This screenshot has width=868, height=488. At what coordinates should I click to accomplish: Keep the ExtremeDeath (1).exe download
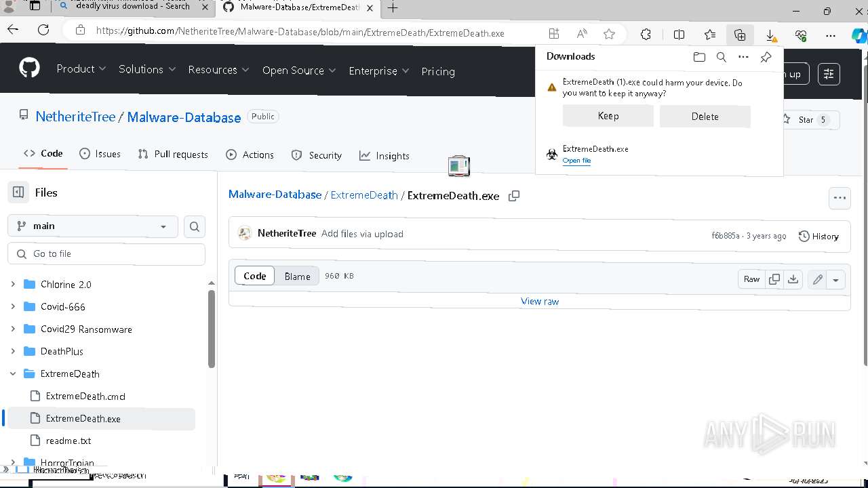click(x=608, y=116)
